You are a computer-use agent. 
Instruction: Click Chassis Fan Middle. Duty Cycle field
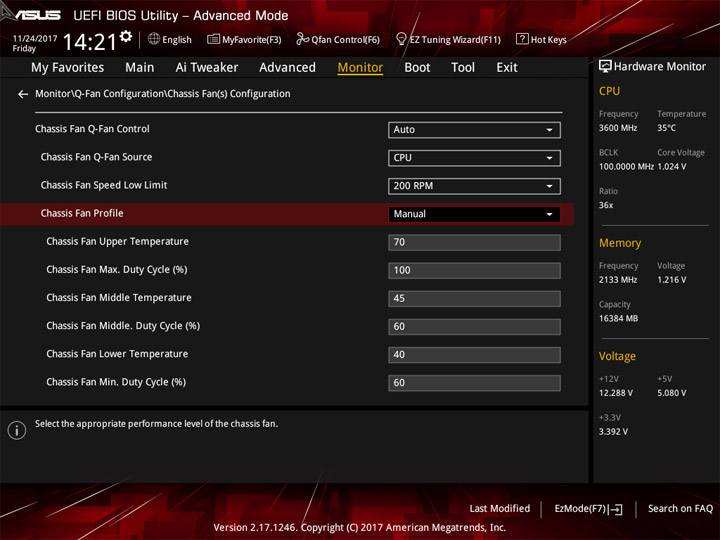tap(474, 326)
